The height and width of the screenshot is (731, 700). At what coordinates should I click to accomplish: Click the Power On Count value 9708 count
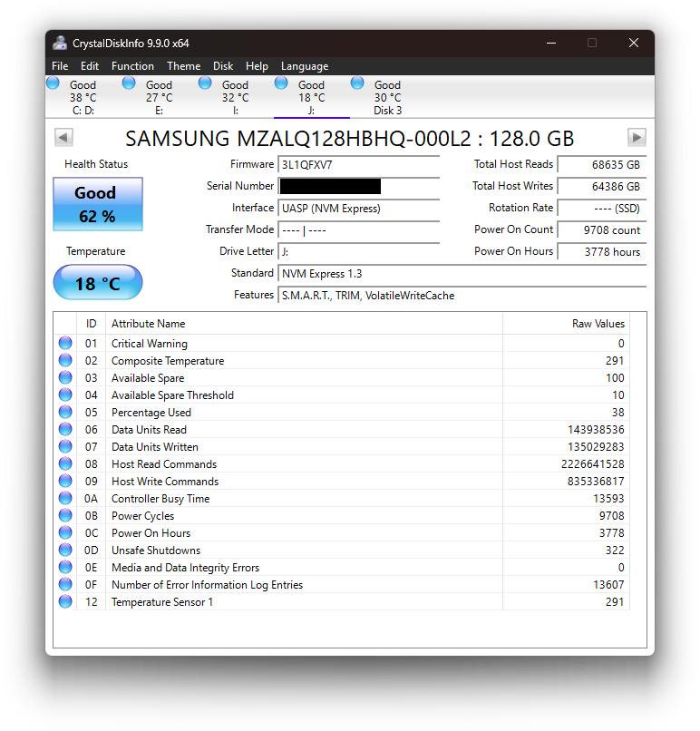click(x=602, y=229)
